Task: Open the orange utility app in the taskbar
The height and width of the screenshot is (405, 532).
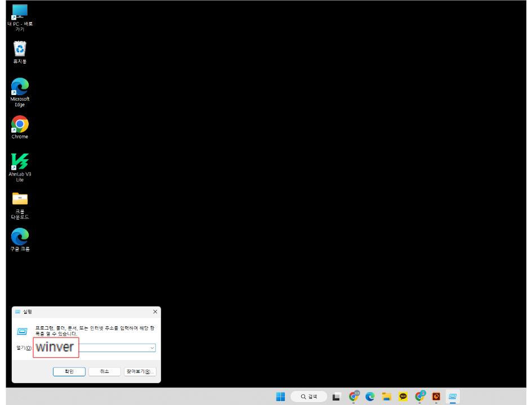Action: (x=435, y=397)
